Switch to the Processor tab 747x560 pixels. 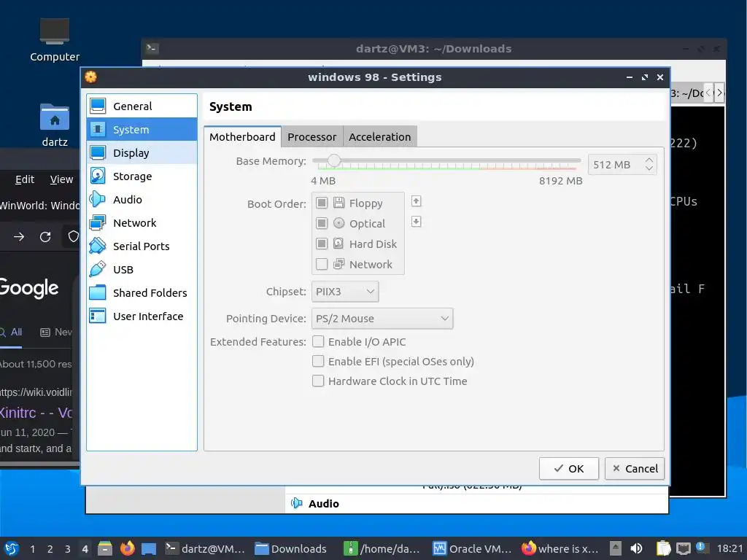point(312,136)
